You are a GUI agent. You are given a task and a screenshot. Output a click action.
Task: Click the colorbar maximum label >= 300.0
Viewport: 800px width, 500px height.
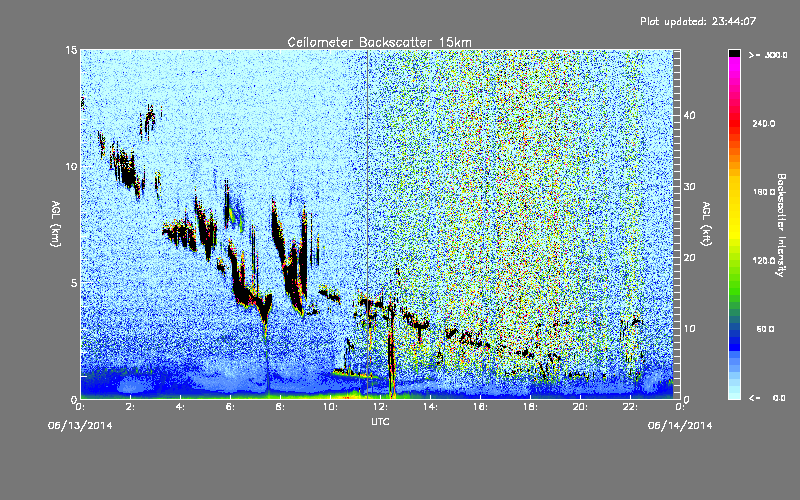pyautogui.click(x=768, y=55)
